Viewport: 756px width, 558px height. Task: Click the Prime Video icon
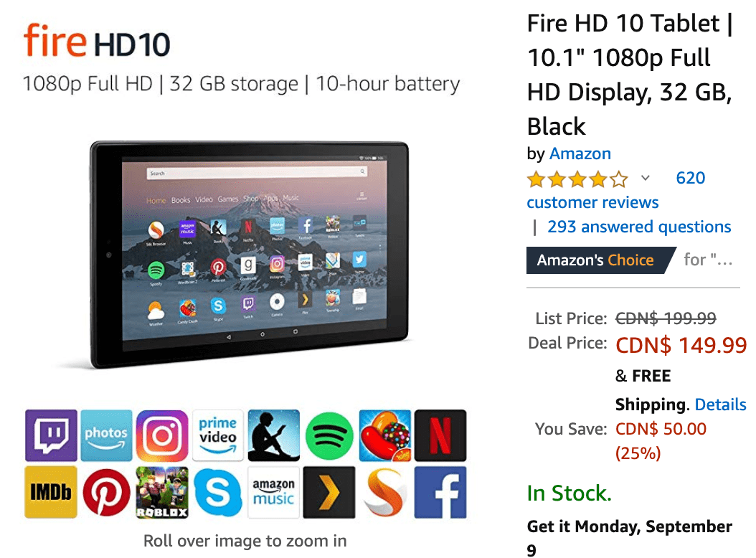[x=218, y=435]
